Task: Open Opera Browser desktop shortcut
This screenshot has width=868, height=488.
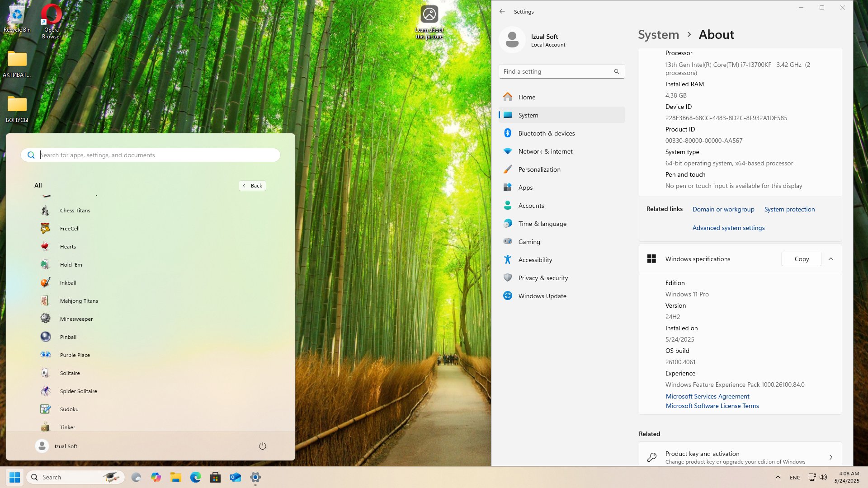Action: click(52, 21)
